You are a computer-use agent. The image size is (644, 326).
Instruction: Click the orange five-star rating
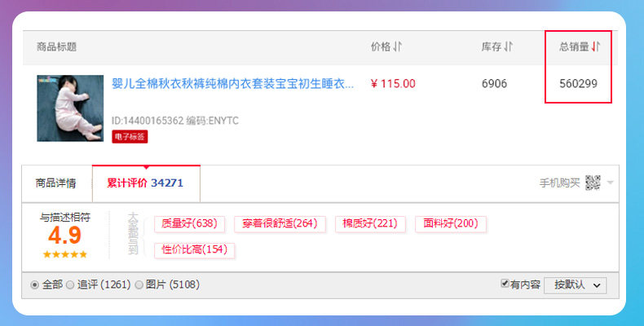(x=64, y=254)
